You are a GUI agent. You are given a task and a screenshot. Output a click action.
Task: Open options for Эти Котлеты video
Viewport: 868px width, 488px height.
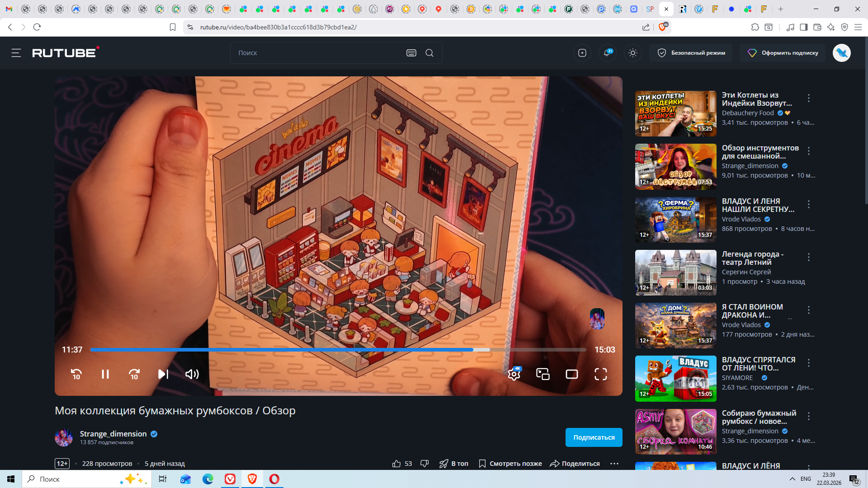(809, 98)
